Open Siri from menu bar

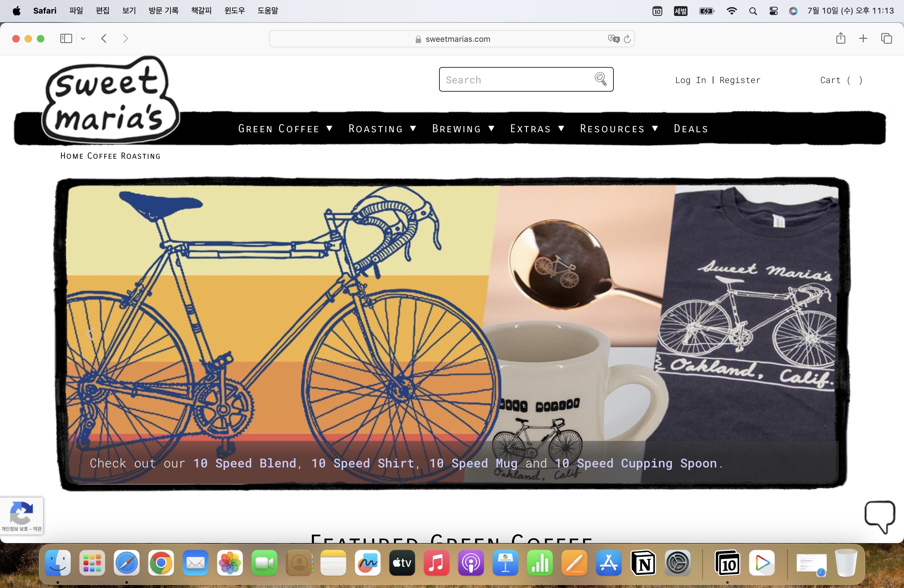click(x=793, y=11)
